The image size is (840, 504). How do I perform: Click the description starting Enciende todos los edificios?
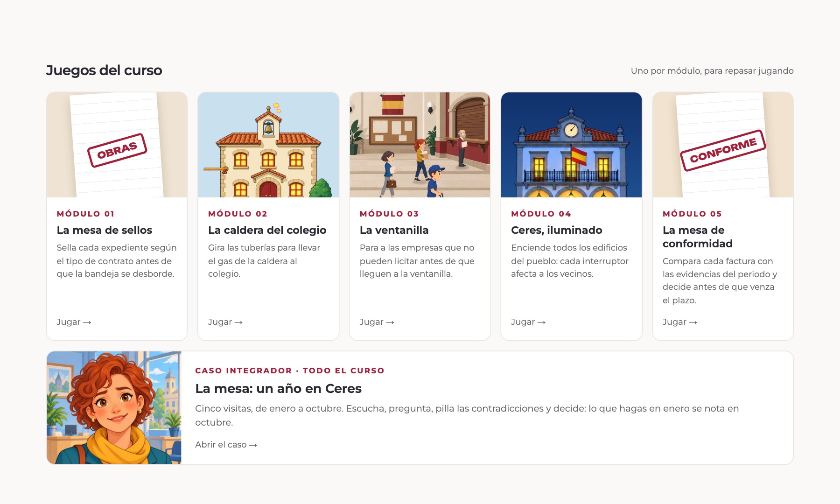point(570,261)
